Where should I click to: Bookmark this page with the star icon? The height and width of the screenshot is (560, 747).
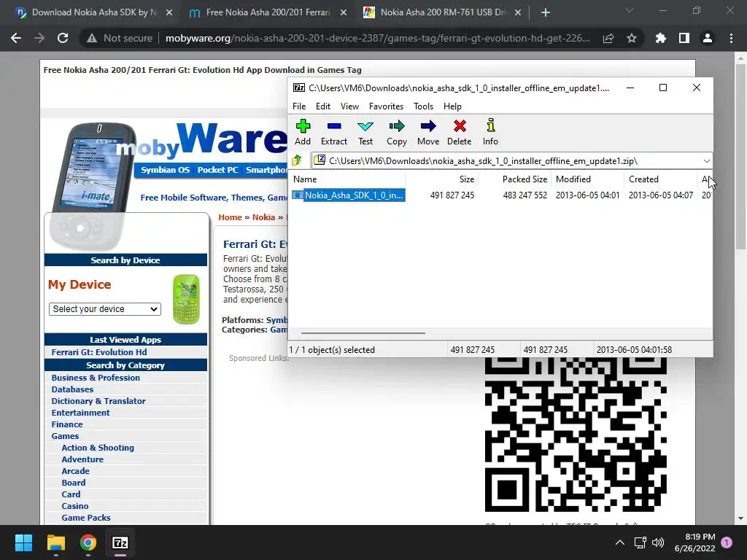tap(632, 38)
